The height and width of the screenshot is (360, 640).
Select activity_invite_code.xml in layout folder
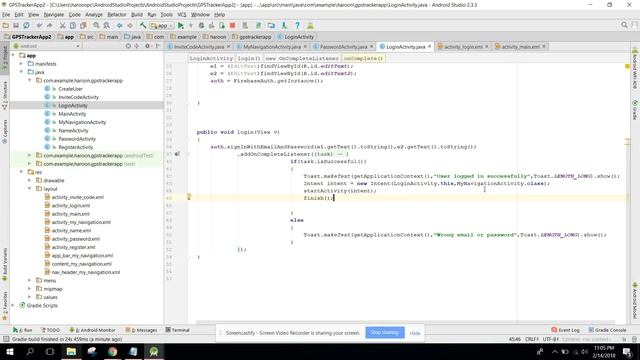point(78,197)
